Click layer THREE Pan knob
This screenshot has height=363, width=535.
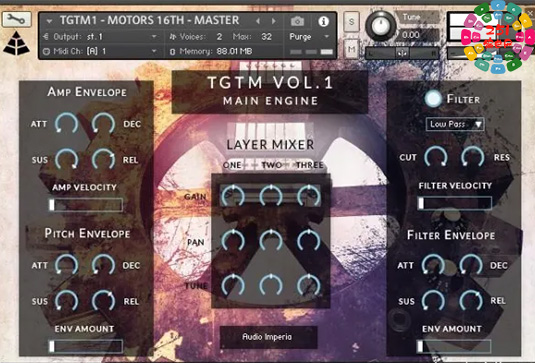point(308,241)
